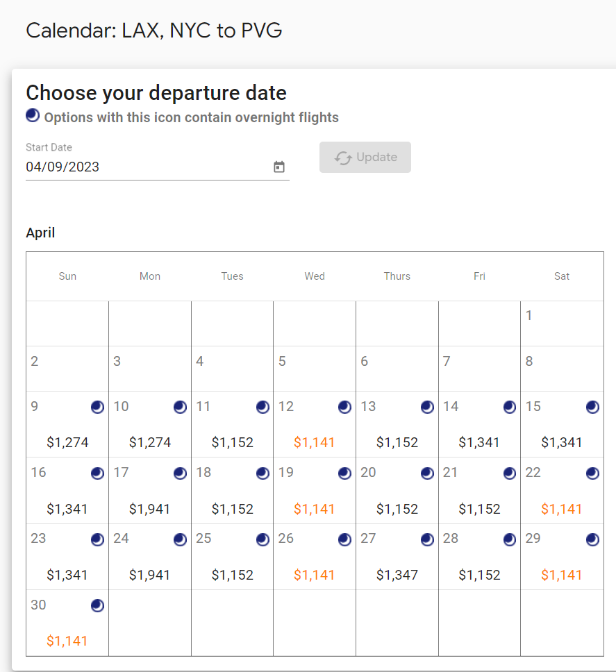Click the overnight moon icon on April 15
This screenshot has width=616, height=672.
click(x=592, y=407)
